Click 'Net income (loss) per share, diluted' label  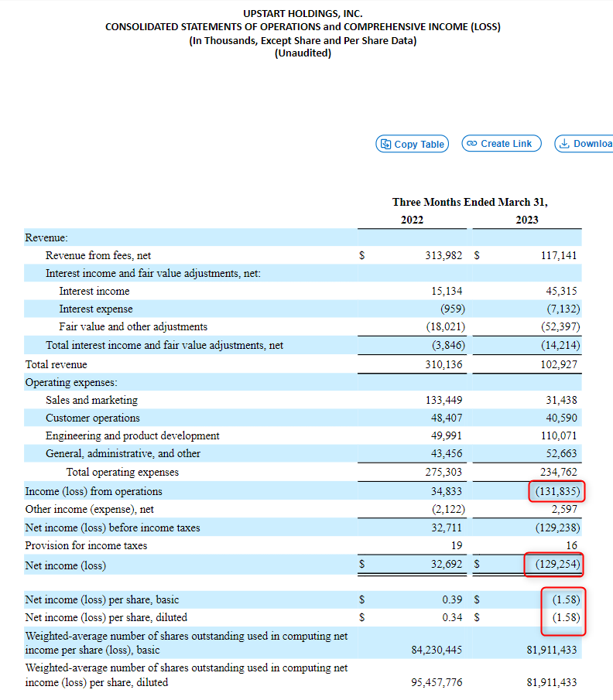106,617
